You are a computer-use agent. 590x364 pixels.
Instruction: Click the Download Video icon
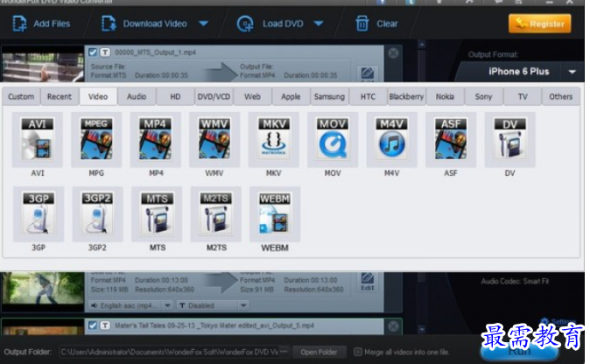pyautogui.click(x=109, y=24)
